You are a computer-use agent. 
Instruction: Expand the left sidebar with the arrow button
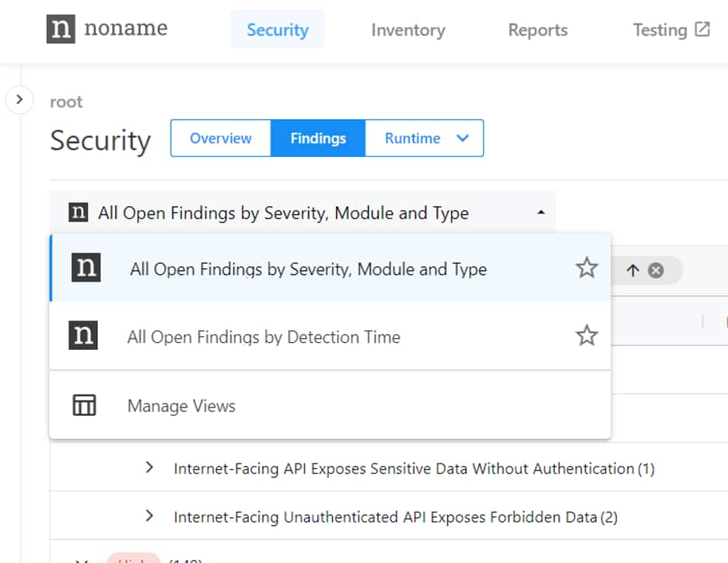tap(19, 100)
